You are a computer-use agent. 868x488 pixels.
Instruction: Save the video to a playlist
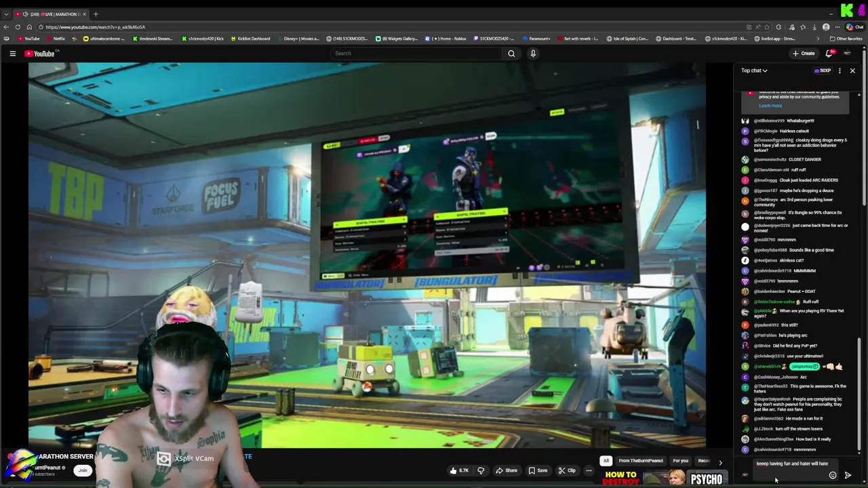coord(538,470)
